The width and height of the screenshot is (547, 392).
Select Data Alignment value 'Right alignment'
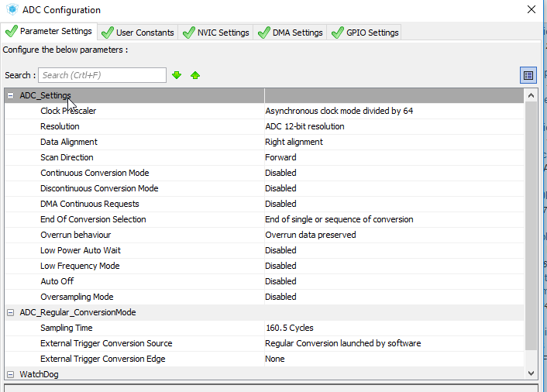click(294, 142)
